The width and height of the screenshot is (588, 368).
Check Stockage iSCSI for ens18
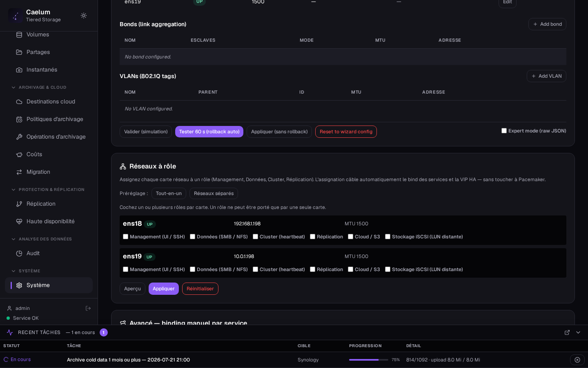[x=388, y=237]
